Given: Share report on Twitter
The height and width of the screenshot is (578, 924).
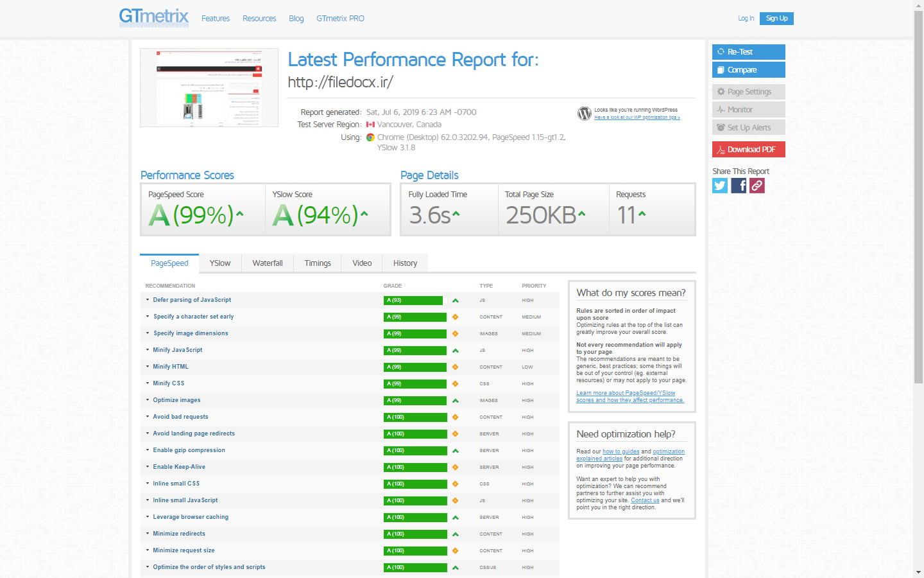Looking at the screenshot, I should click(x=720, y=186).
